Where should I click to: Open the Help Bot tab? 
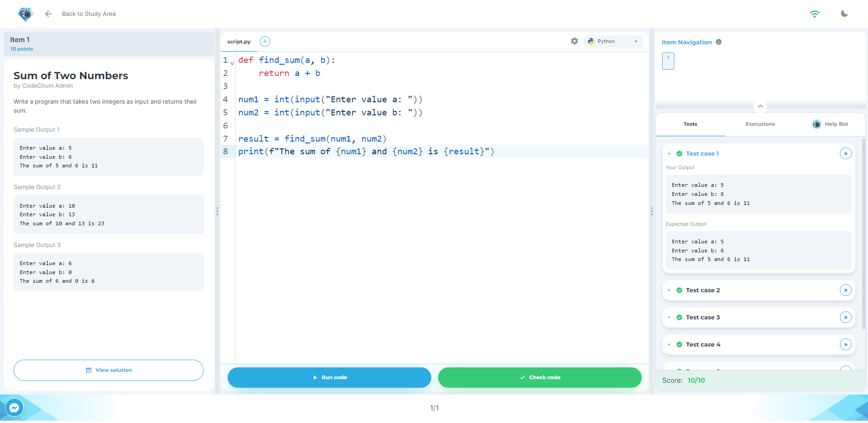point(830,124)
